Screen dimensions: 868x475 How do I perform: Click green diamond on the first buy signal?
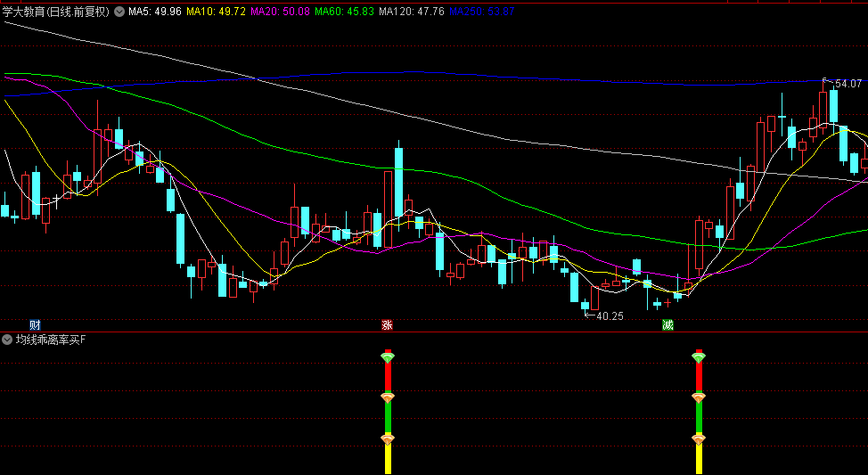388,357
